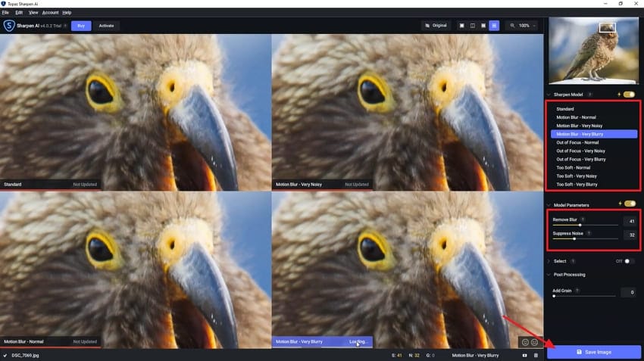The height and width of the screenshot is (361, 644).
Task: Collapse the Post Processing section
Action: point(549,275)
